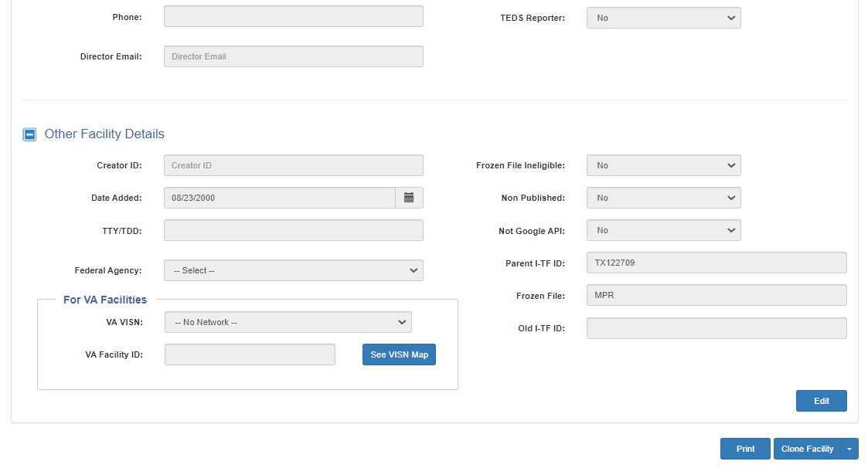Open the TEDS Reporter dropdown
Image resolution: width=868 pixels, height=468 pixels.
click(663, 18)
